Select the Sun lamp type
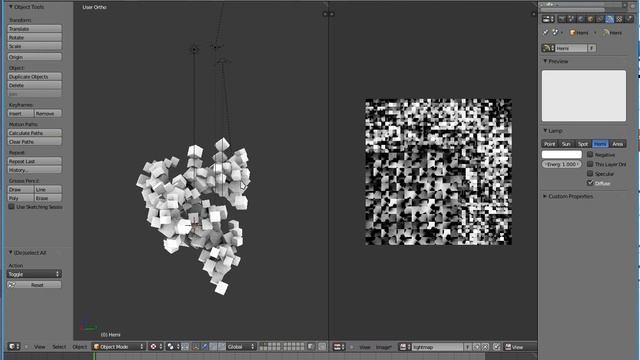Screen dimensions: 640x360 click(x=566, y=144)
